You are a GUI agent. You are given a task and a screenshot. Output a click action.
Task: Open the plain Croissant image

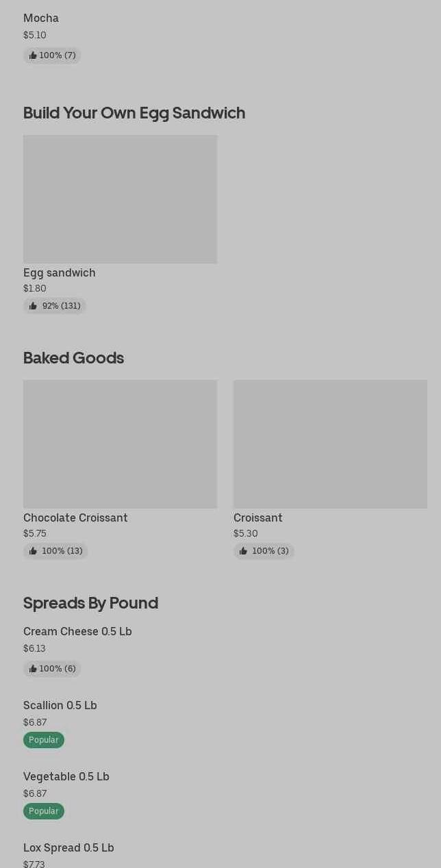330,444
